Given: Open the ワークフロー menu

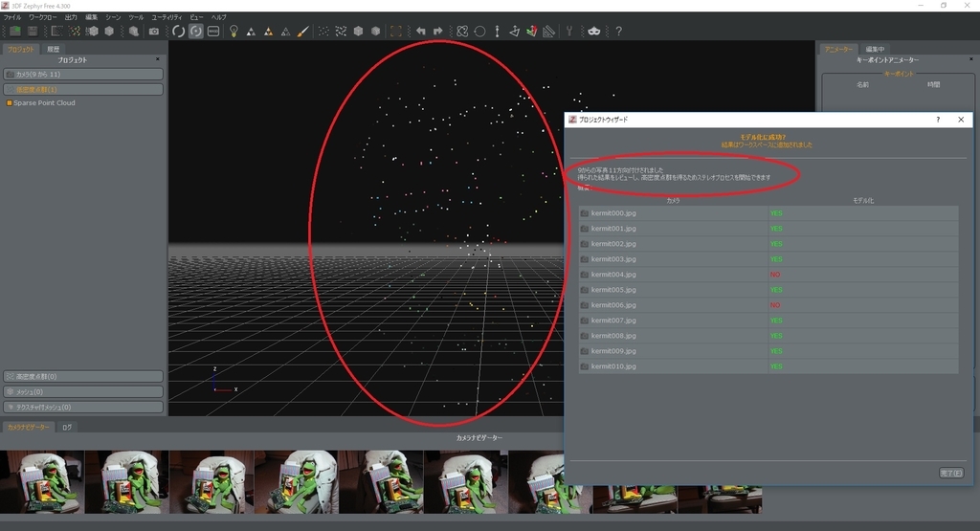Looking at the screenshot, I should tap(42, 17).
